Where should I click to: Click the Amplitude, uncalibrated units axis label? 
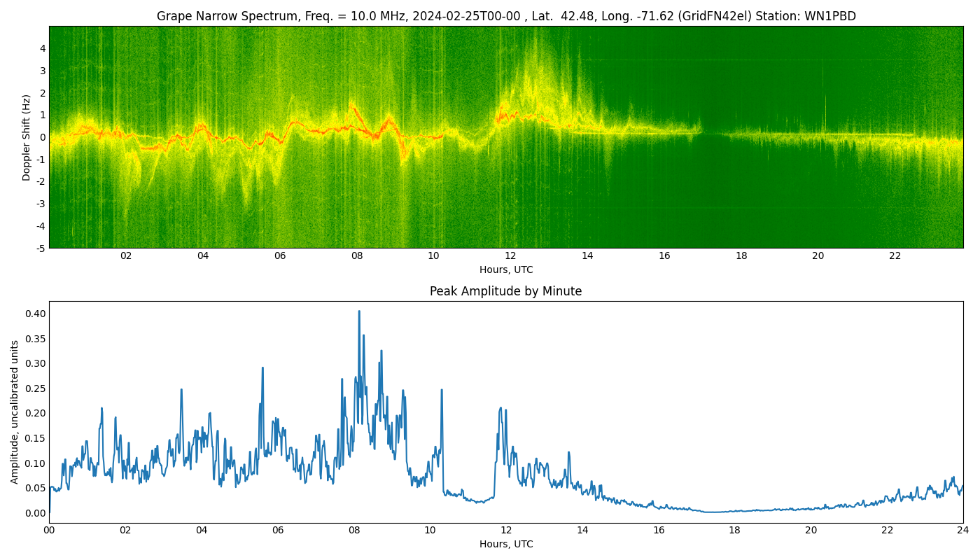pos(15,412)
